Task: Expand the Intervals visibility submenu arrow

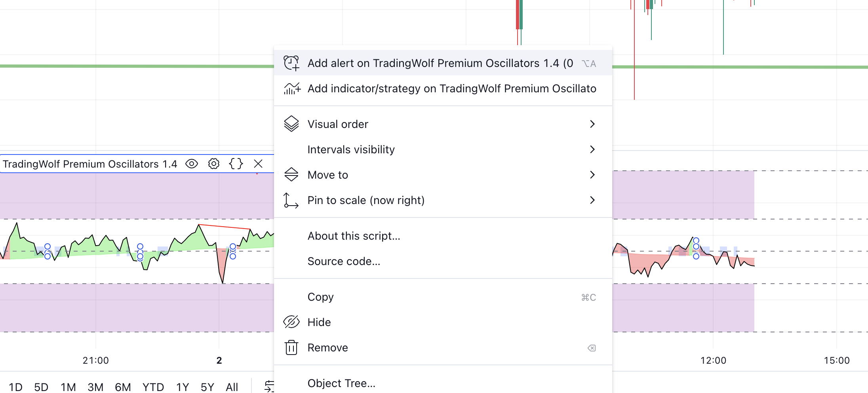Action: (x=592, y=149)
